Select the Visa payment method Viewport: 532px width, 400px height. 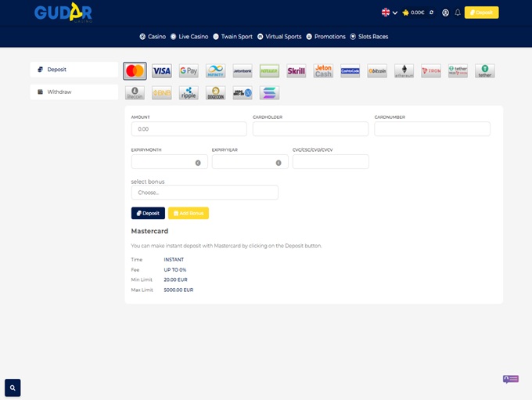(161, 71)
